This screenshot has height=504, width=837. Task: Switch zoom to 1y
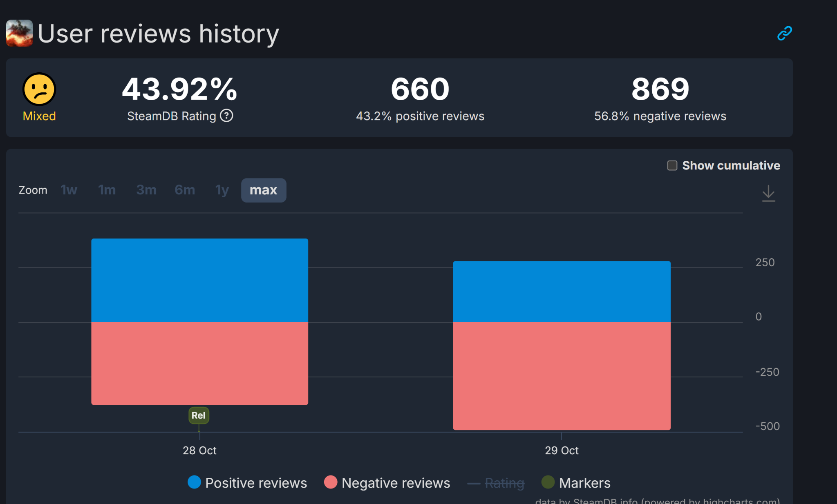[222, 190]
